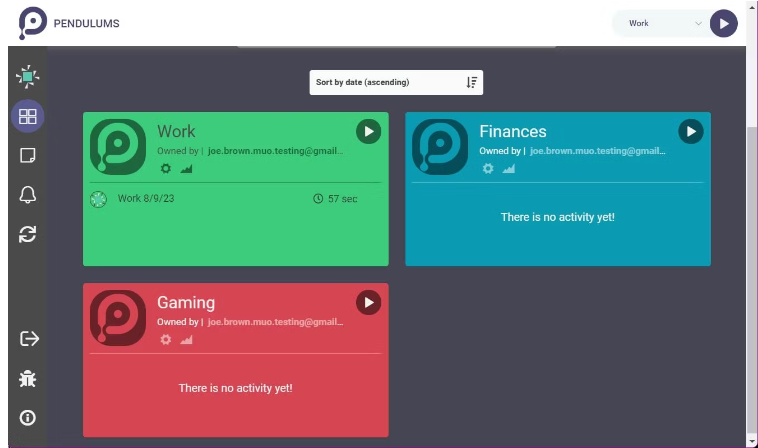Open chart icon on the Gaming card
The image size is (758, 448).
[x=186, y=340]
